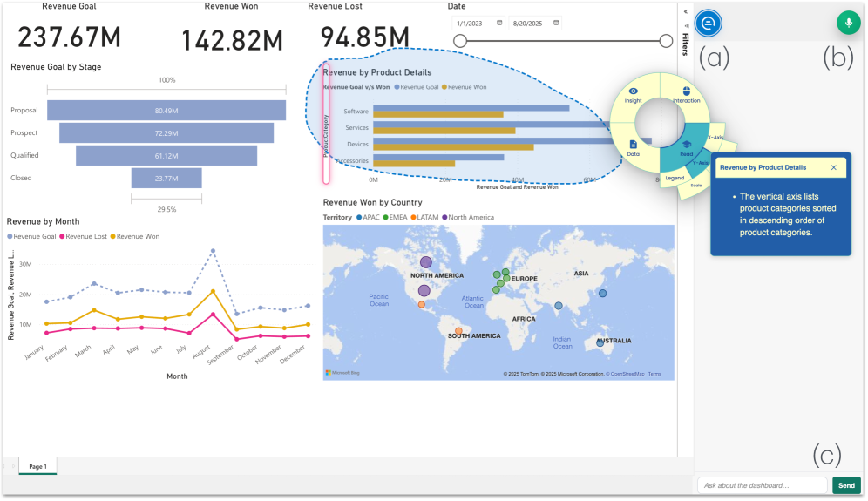Close the Revenue by Product Details tooltip
The width and height of the screenshot is (868, 501).
coord(833,167)
